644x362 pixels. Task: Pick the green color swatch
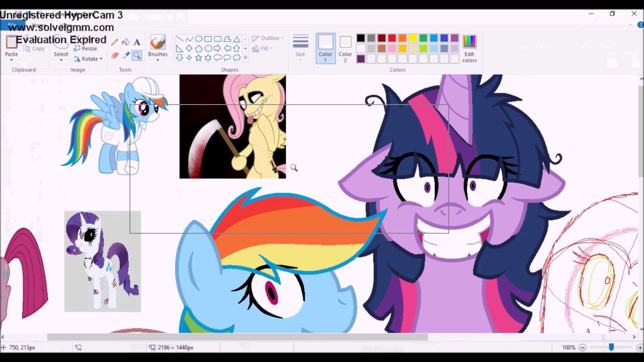[x=423, y=38]
